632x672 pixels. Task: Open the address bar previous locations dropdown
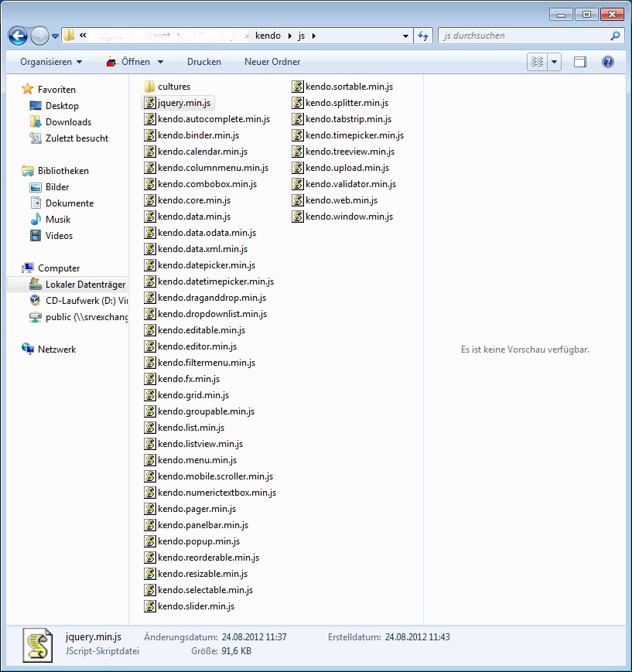tap(405, 36)
